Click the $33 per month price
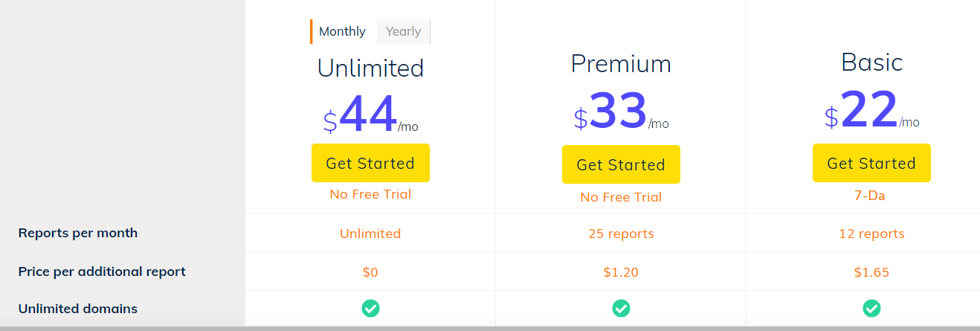This screenshot has height=331, width=980. [621, 112]
